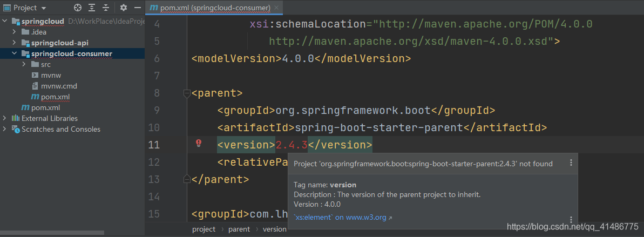Screen dimensions: 644x237
Task: Click 'parent' in the breadcrumb bar
Action: 239,229
